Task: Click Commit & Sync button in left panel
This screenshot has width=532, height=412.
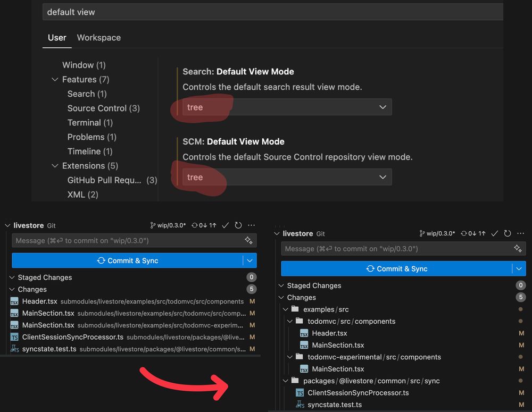Action: tap(127, 260)
